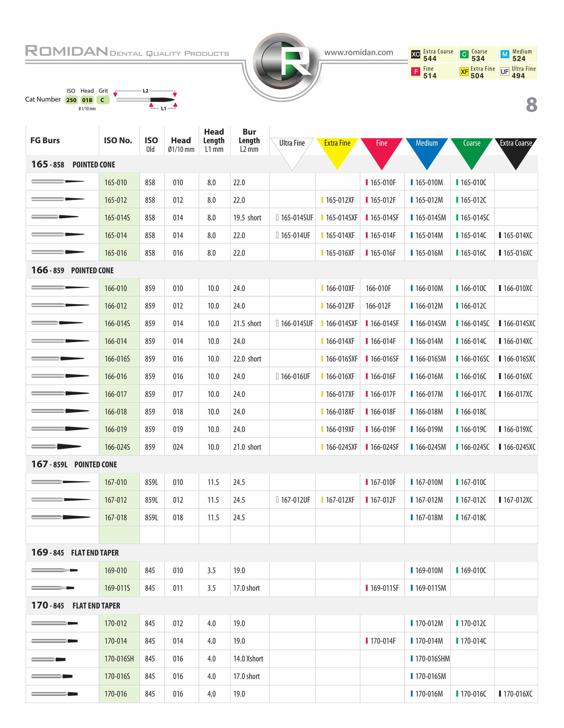This screenshot has height=728, width=564.
Task: Click the ISO 250 green tag
Action: point(71,100)
